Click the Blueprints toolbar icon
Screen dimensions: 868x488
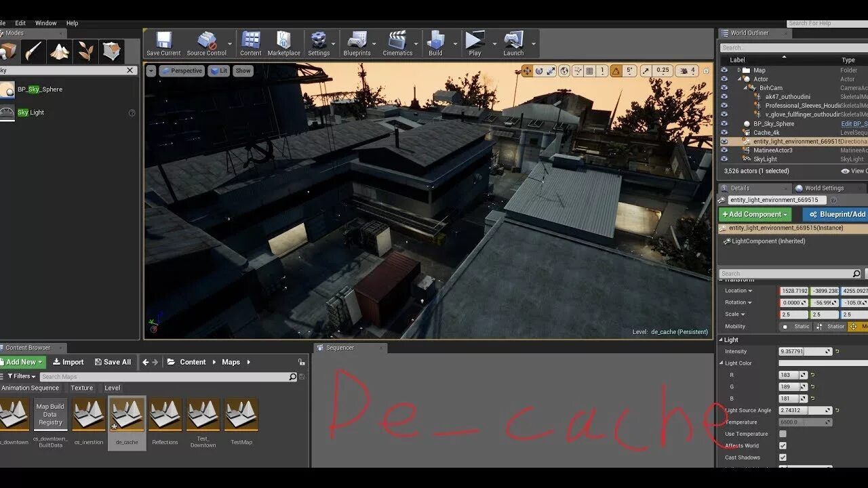tap(357, 44)
